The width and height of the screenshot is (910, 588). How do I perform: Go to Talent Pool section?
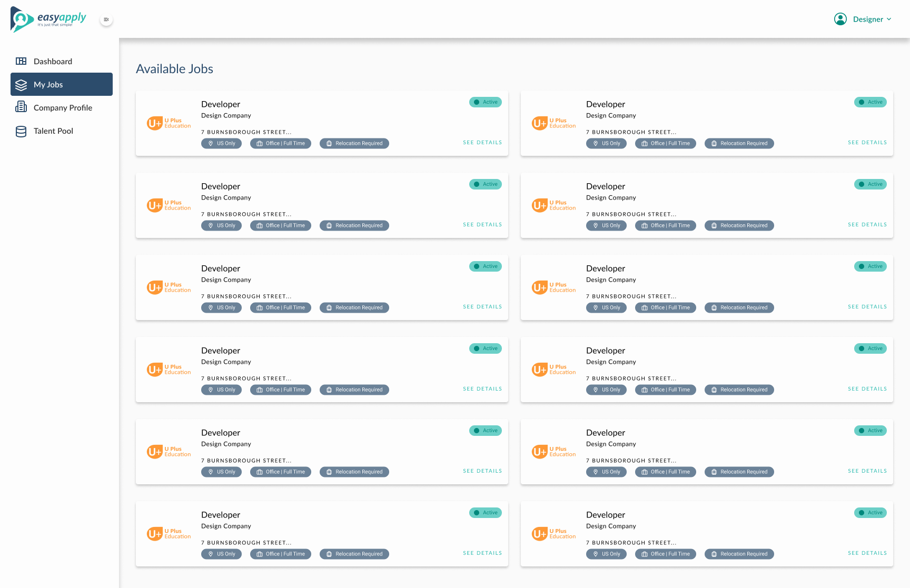click(x=53, y=131)
